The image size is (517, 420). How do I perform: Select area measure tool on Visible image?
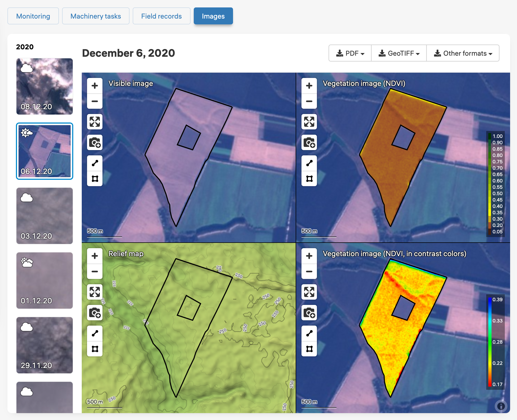95,178
